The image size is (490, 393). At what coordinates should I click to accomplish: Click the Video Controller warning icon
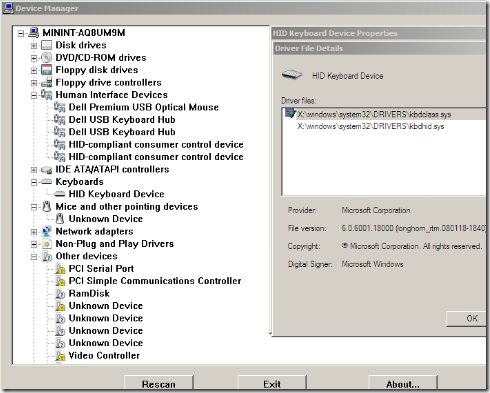(60, 356)
